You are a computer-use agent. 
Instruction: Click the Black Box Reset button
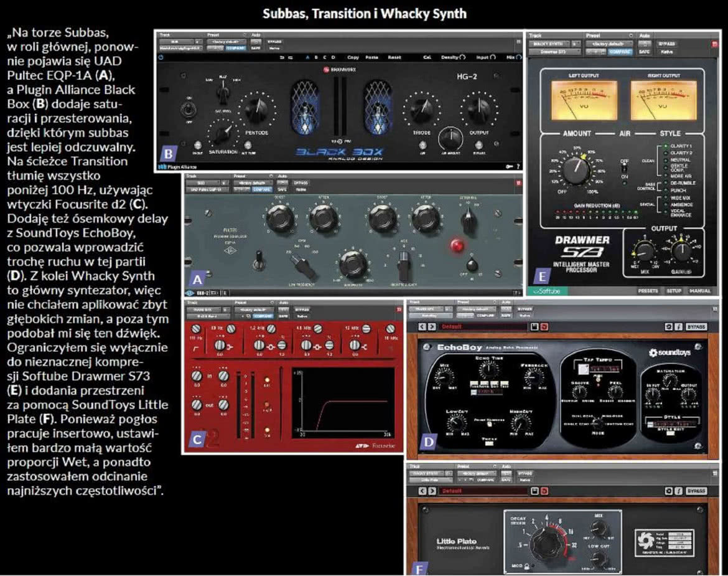(x=394, y=57)
